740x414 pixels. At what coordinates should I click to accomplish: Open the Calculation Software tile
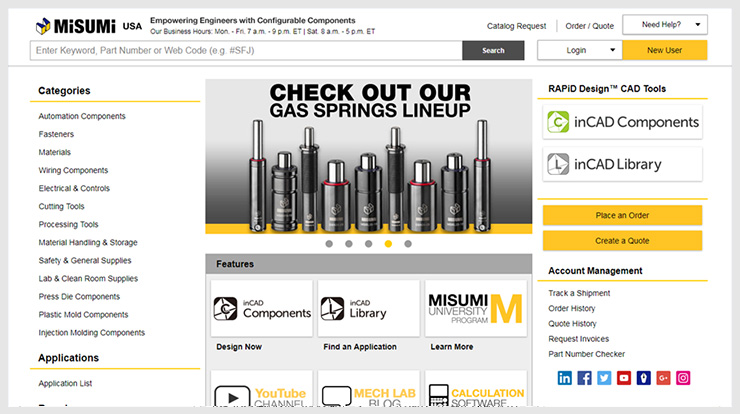pyautogui.click(x=476, y=389)
